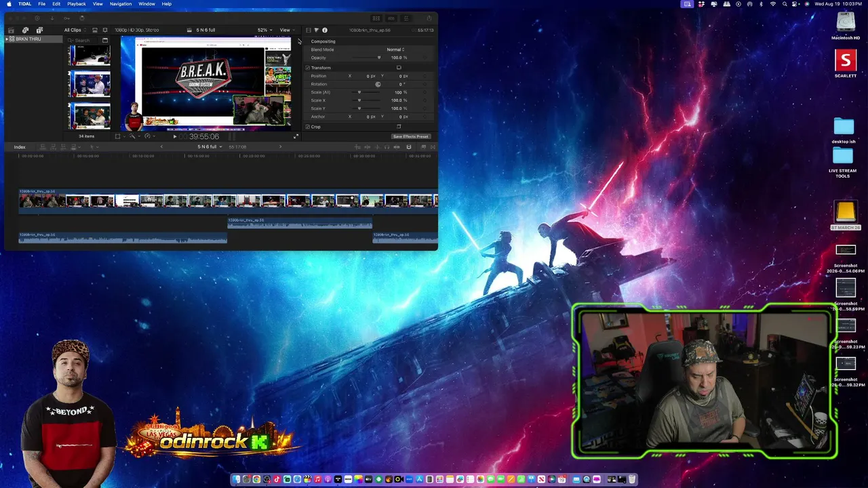Show the Photos and Audio sidebar
This screenshot has height=488, width=868.
click(x=25, y=30)
